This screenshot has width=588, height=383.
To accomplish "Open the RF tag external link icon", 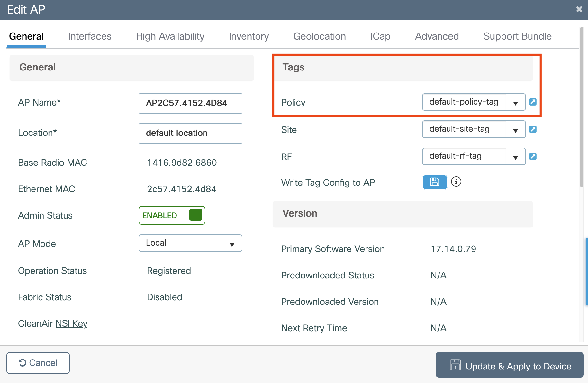I will click(533, 156).
